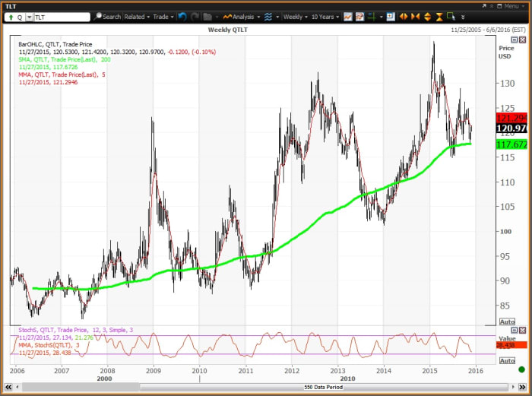This screenshot has width=532, height=396.
Task: Click the line chart style icon
Action: coord(347,16)
